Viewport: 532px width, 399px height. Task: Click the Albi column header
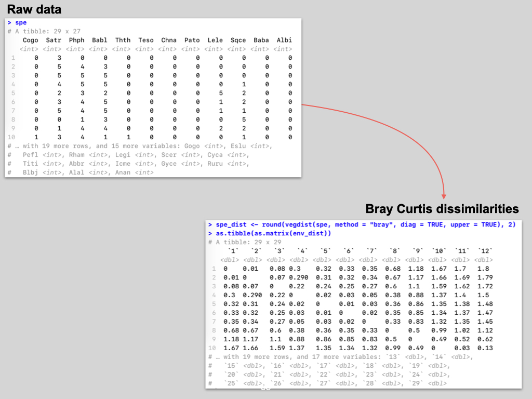click(284, 40)
